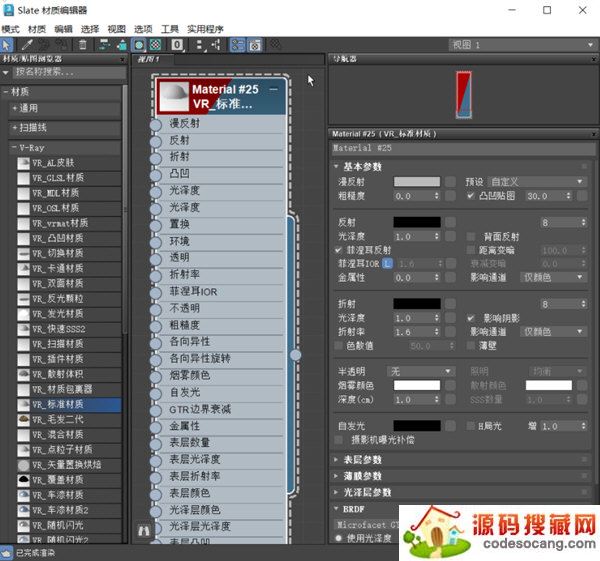Enable 摄影机曝光补偿 checkbox

click(x=338, y=440)
